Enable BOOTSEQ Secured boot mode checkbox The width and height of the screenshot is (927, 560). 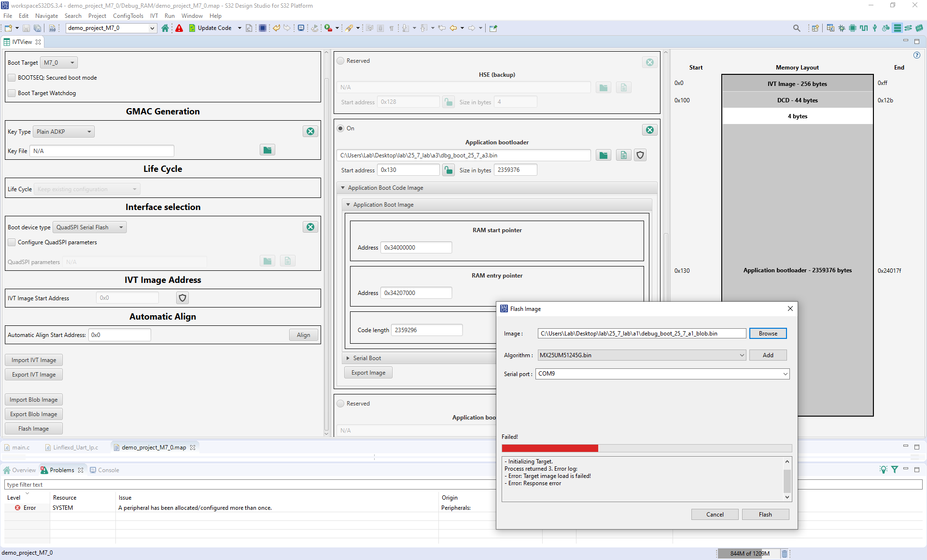tap(12, 78)
